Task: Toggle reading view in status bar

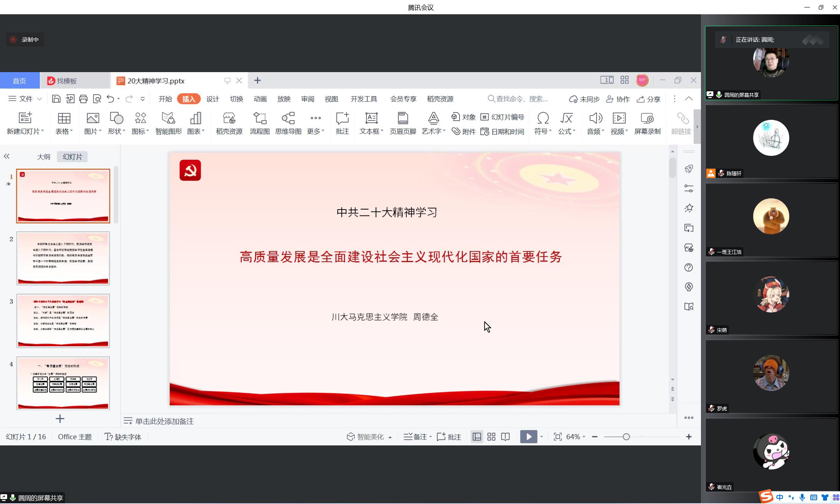Action: [x=506, y=437]
